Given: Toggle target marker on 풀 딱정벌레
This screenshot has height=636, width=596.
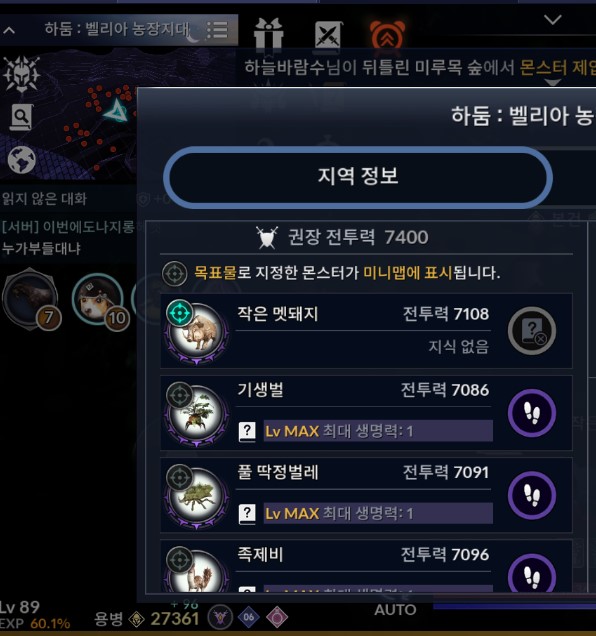Looking at the screenshot, I should [180, 477].
